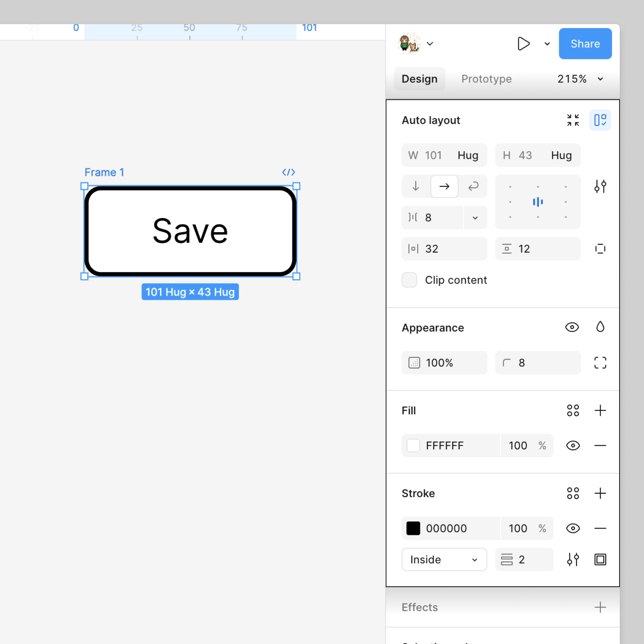644x644 pixels.
Task: Open individual stroke sides icon
Action: click(600, 559)
